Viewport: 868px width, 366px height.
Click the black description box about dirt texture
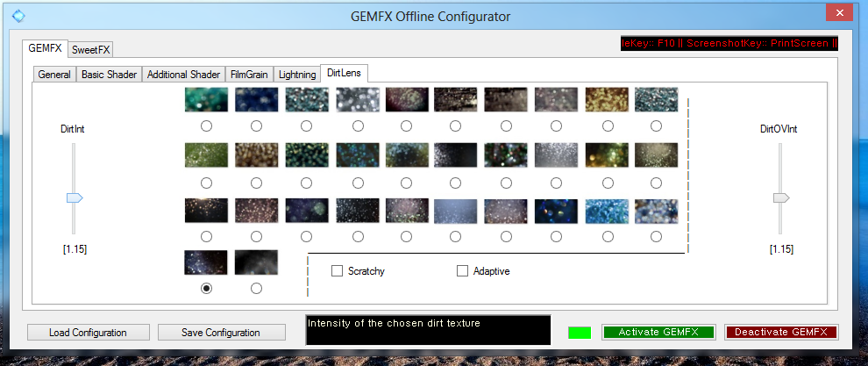click(x=428, y=330)
